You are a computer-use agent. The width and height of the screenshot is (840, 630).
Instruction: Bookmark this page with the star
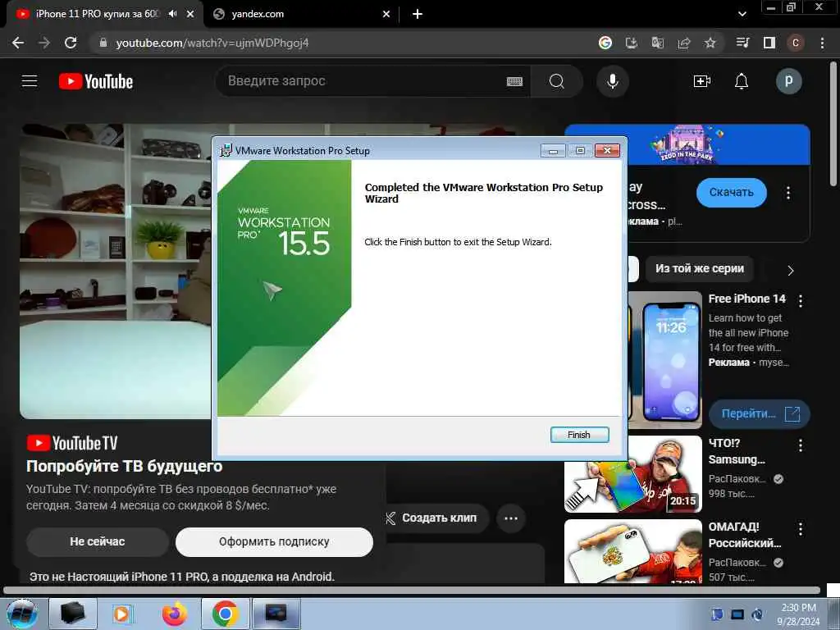pyautogui.click(x=710, y=43)
